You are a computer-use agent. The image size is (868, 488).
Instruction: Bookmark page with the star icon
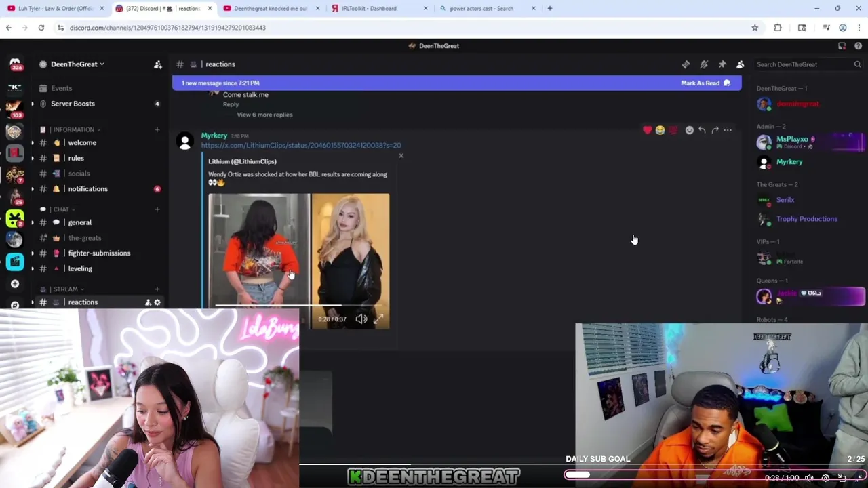point(755,28)
